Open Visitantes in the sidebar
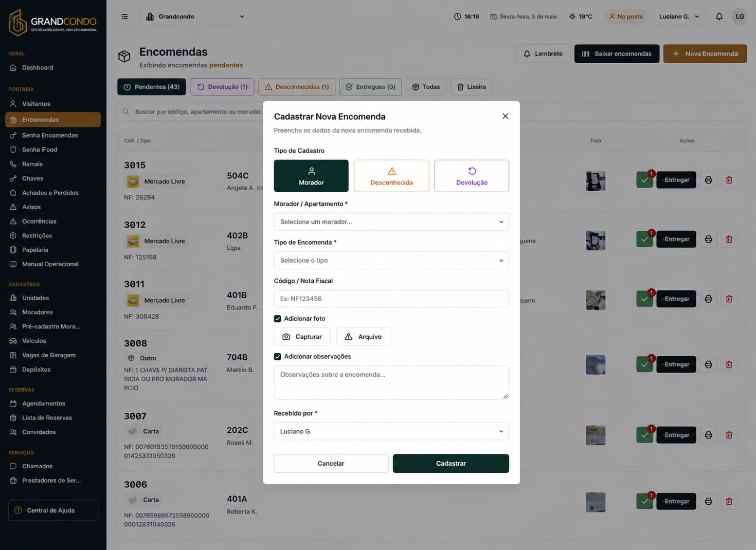Image resolution: width=756 pixels, height=550 pixels. pyautogui.click(x=36, y=104)
